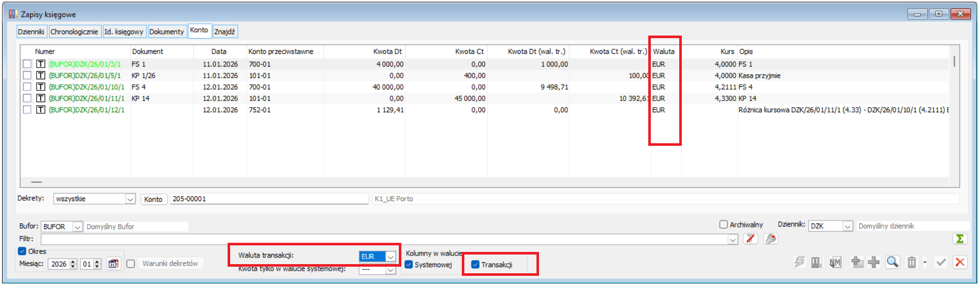Screen dimensions: 980x287
Task: Select the Różnica kursowa description cell
Action: 843,110
